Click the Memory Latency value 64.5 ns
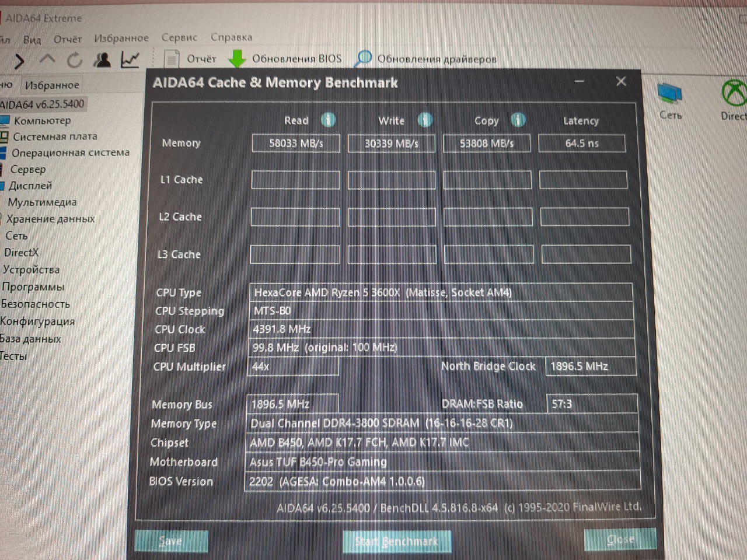 point(582,143)
